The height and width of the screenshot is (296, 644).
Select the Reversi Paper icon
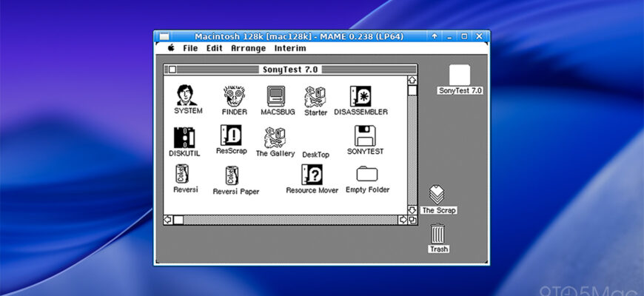[232, 175]
